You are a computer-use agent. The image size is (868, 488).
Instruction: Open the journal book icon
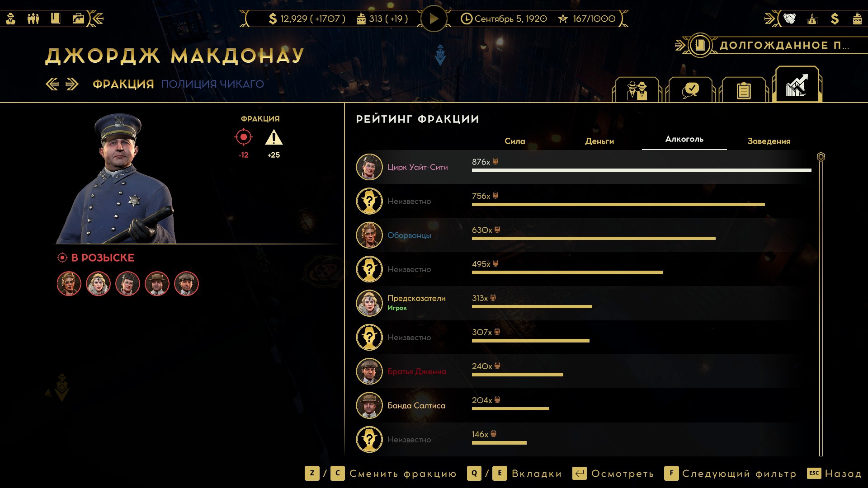56,19
